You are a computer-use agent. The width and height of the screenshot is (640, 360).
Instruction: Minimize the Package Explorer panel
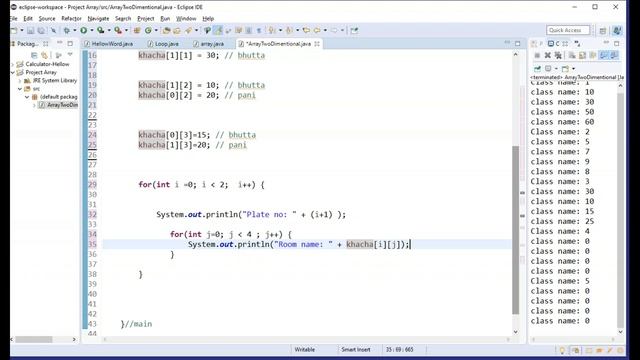60,43
